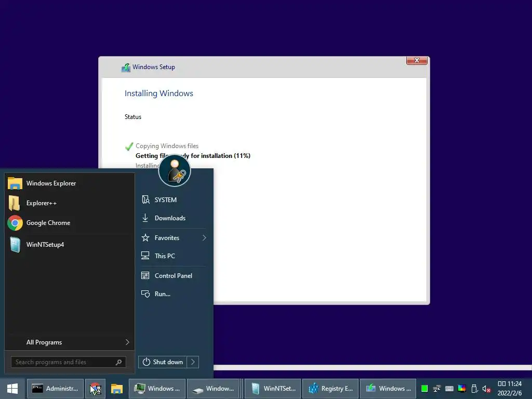Click the Chrome taskbar icon
This screenshot has height=399, width=532.
96,389
